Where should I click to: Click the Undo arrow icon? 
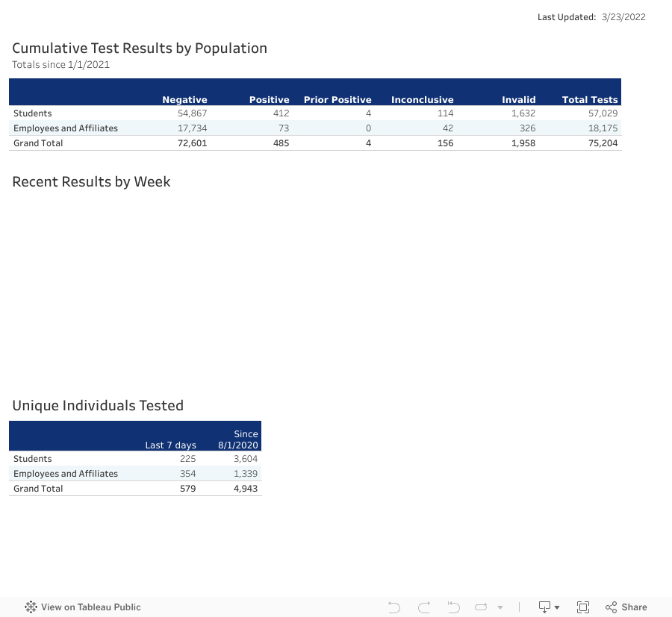(x=394, y=607)
